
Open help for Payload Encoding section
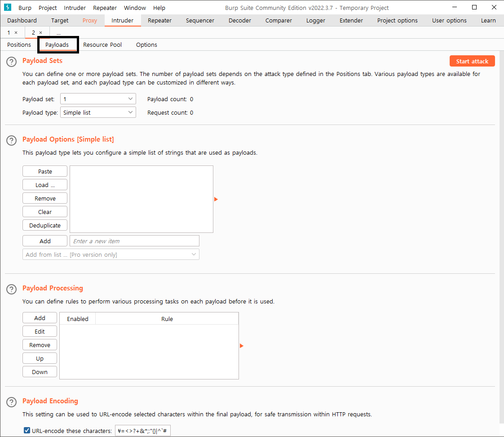click(12, 402)
